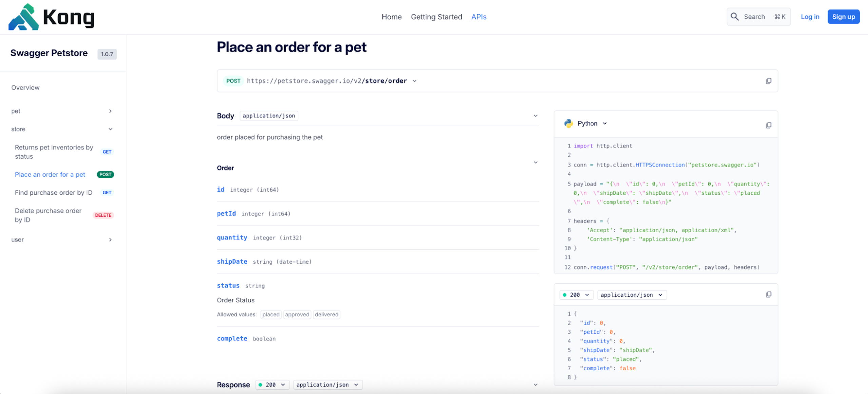Copy the endpoint URL with copy icon
The height and width of the screenshot is (394, 868).
[768, 81]
